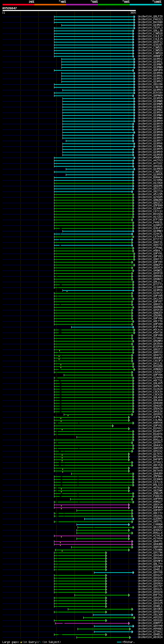The image size is (164, 644).
Task: Click the UniRef100_Q7XA12 label
Action: (150, 632)
